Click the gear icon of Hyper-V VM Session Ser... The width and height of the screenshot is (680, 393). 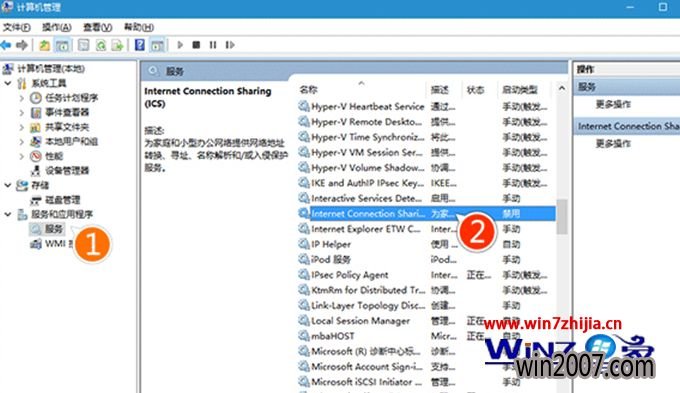(x=304, y=152)
